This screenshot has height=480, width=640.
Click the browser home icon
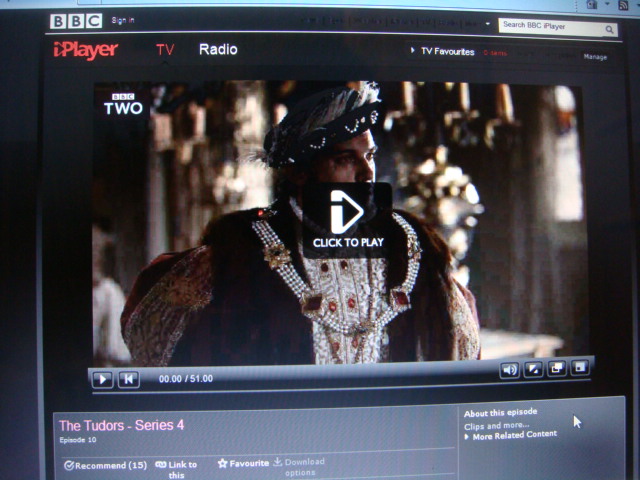591,4
